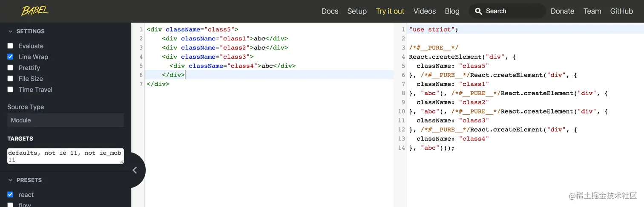Open the Source Type Module dropdown

66,120
